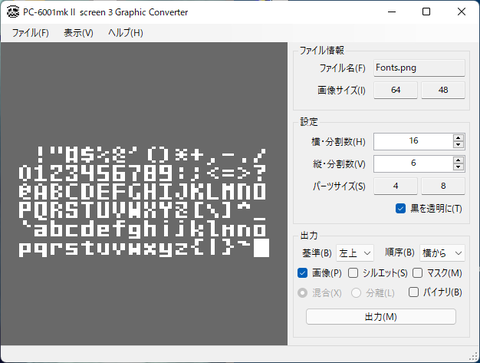
Task: Click the 設定 group label
Action: (309, 122)
